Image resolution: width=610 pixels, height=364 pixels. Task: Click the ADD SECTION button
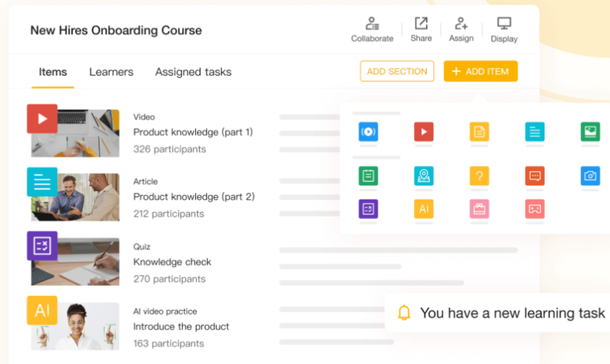[397, 71]
